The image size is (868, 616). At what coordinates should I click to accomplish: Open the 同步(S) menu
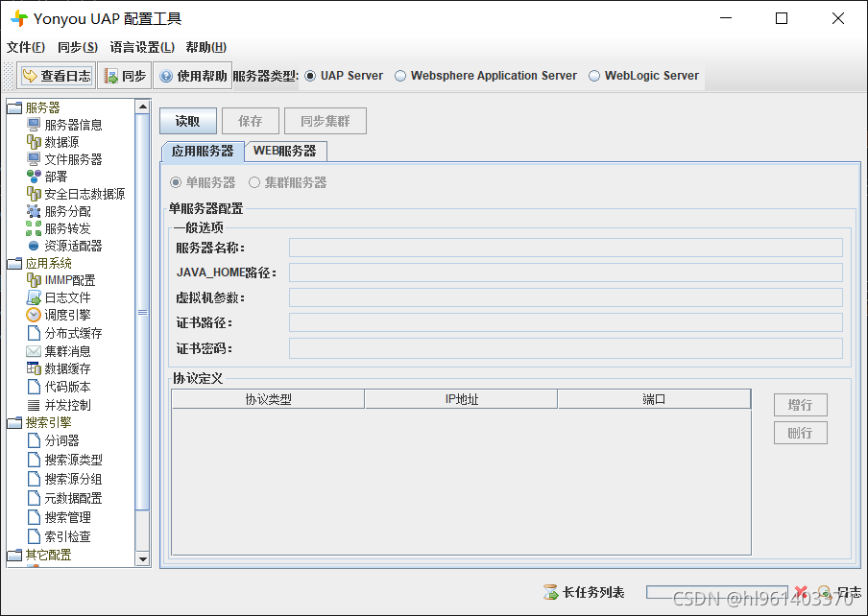[x=78, y=47]
